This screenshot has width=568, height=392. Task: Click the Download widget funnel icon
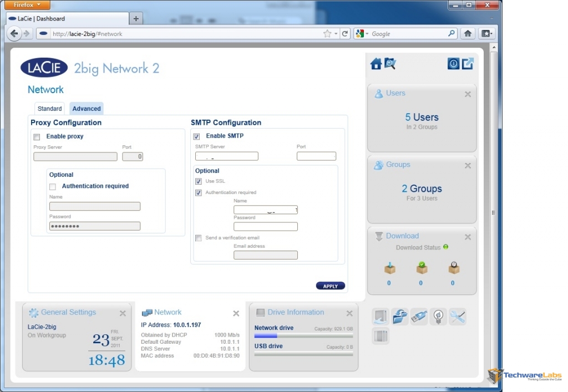[379, 236]
